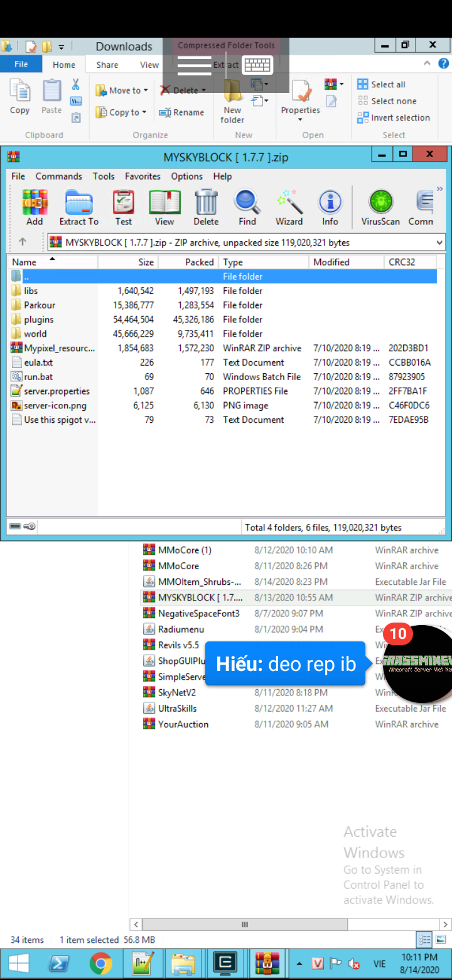Open the Wizard tool
This screenshot has height=980, width=452.
[x=289, y=207]
